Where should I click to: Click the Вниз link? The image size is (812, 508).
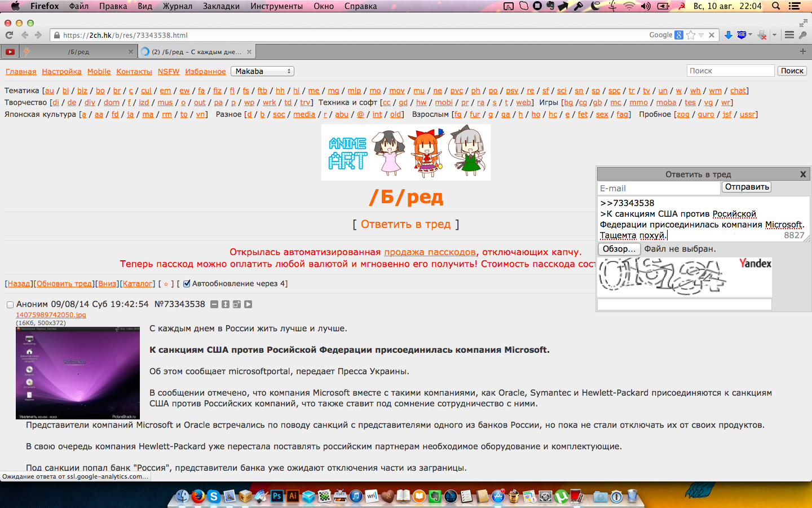point(107,284)
